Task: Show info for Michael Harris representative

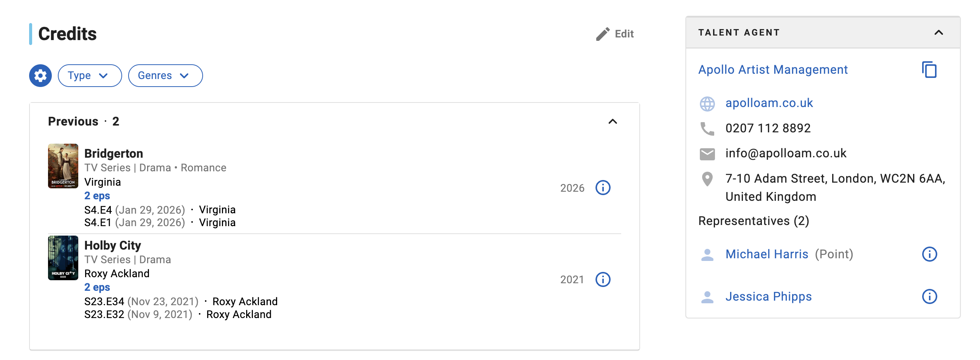Action: (x=929, y=254)
